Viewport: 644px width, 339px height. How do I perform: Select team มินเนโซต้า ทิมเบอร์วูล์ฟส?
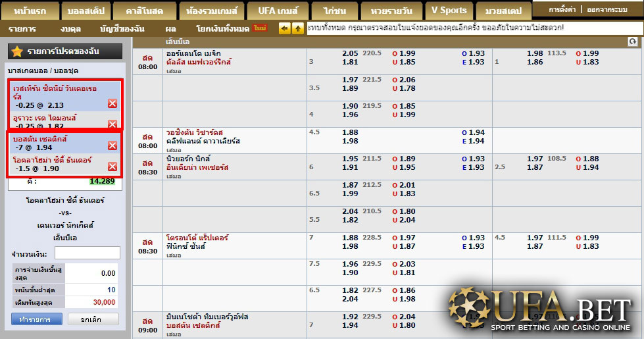tap(207, 317)
